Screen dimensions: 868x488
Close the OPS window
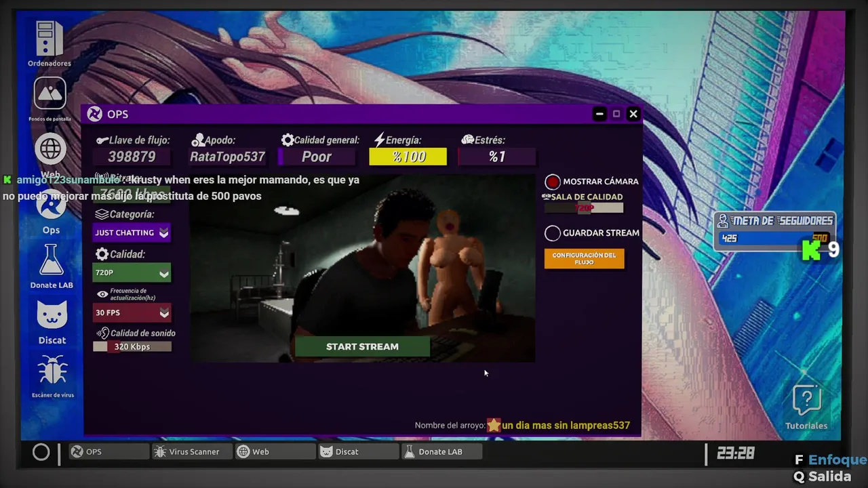[x=633, y=114]
